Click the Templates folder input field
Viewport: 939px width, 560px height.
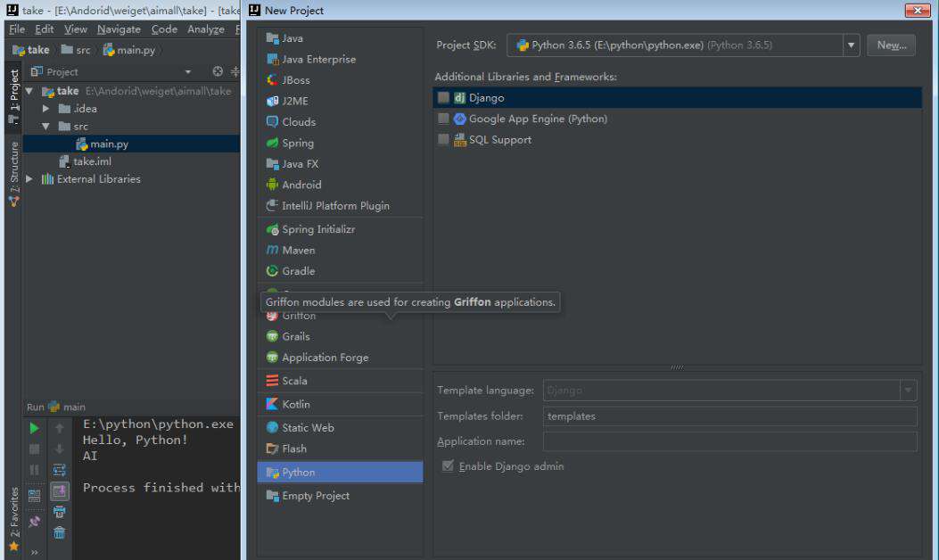(x=729, y=416)
